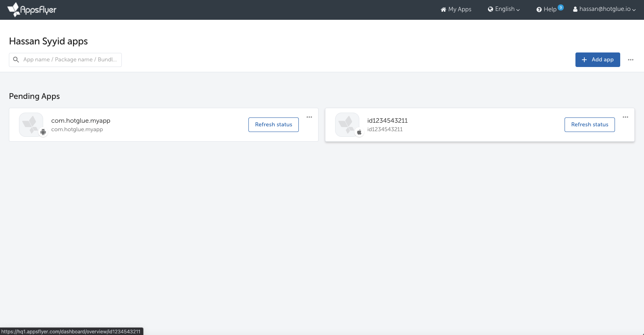The image size is (644, 335).
Task: Click the gray id1234543211 app ID subtitle
Action: click(x=385, y=130)
